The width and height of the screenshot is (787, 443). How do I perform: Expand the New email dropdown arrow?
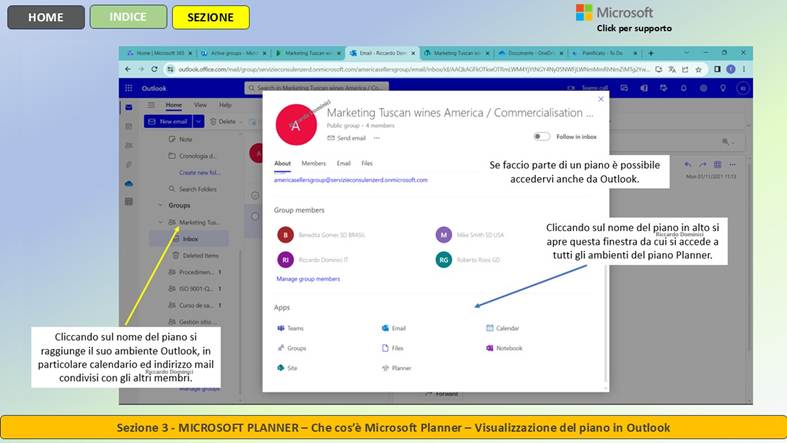(x=199, y=121)
